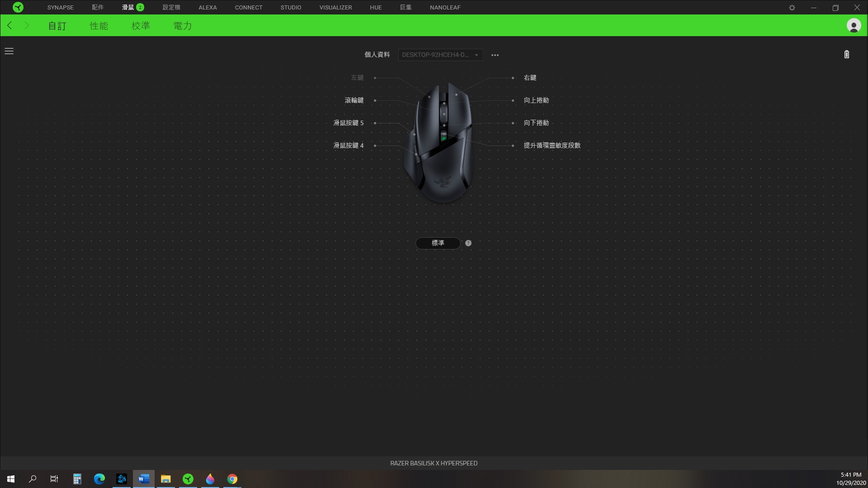Click the battery status icon
This screenshot has width=868, height=488.
point(847,55)
